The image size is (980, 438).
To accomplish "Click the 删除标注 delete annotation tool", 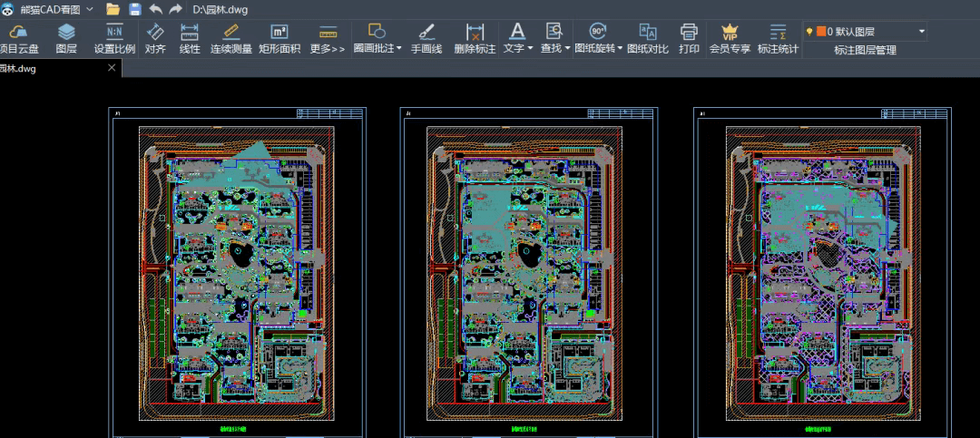I will pyautogui.click(x=475, y=39).
